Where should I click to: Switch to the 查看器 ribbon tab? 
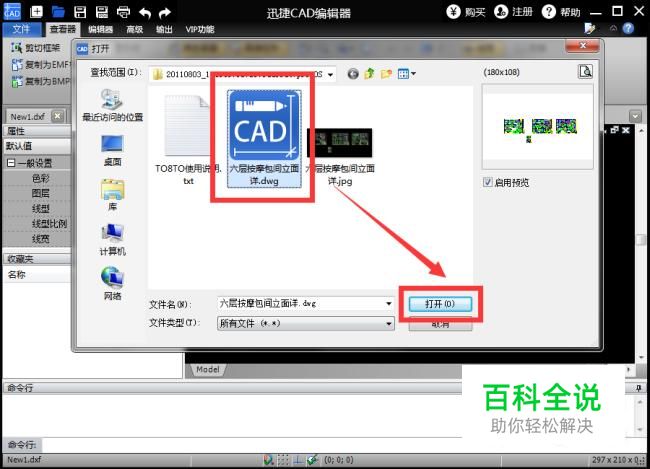click(x=63, y=29)
